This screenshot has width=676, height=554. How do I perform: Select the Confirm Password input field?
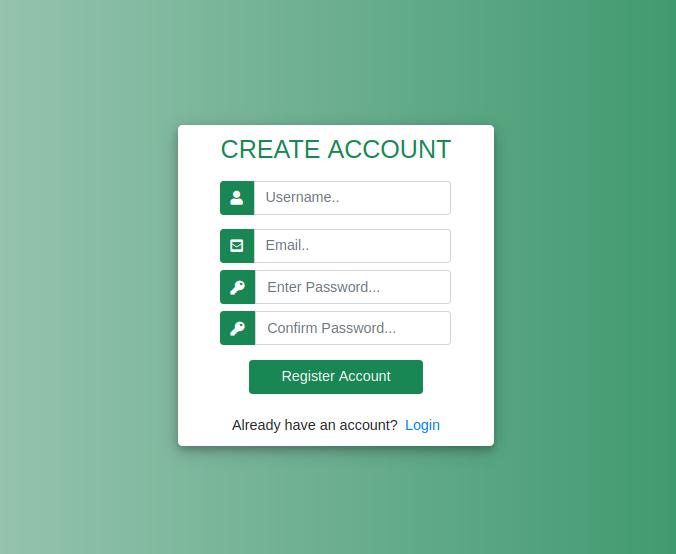pyautogui.click(x=353, y=328)
